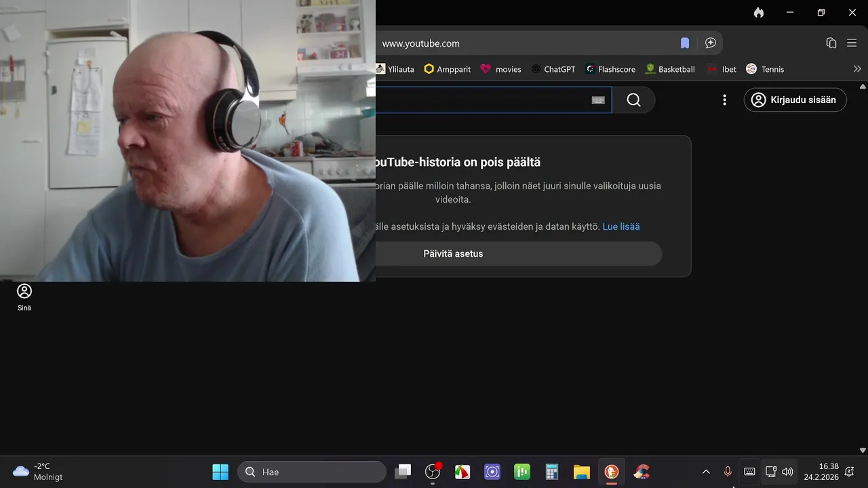This screenshot has width=868, height=488.
Task: Open the red-green app icon on taskbar
Action: (462, 472)
